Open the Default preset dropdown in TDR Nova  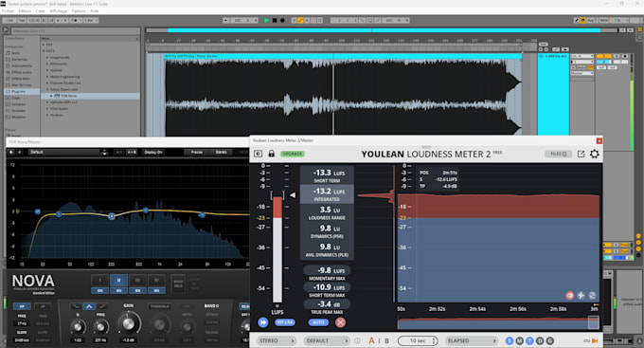click(63, 152)
